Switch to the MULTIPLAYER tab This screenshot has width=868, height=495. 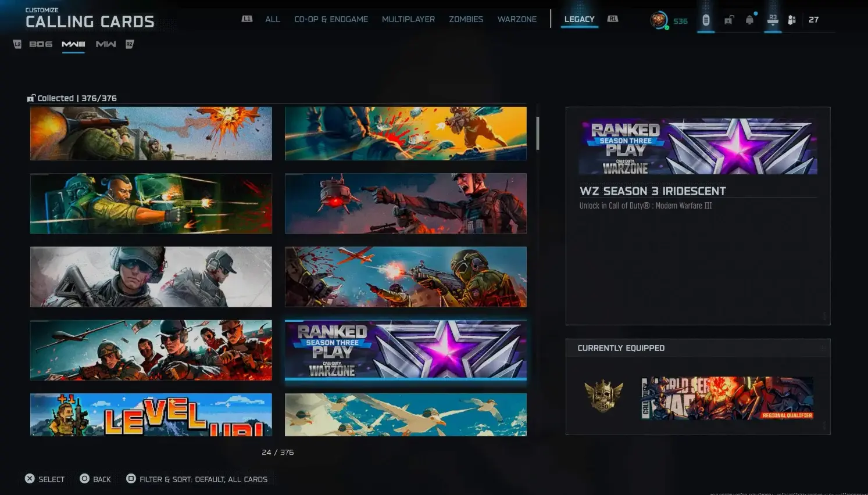point(408,19)
